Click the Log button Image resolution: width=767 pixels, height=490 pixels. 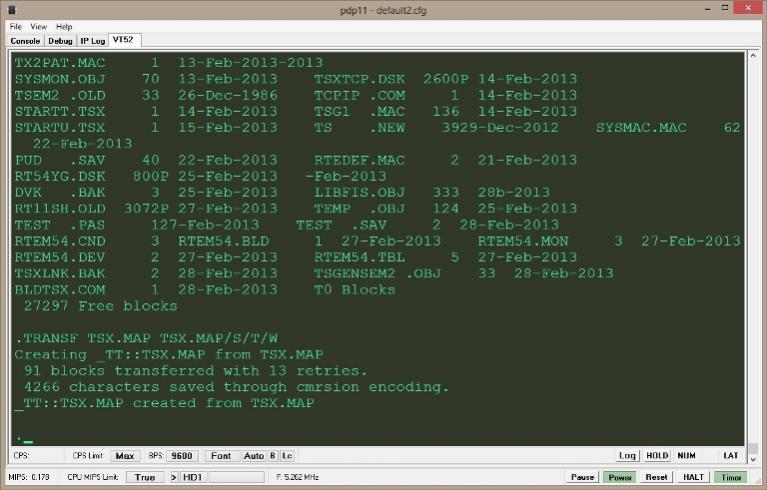(627, 456)
